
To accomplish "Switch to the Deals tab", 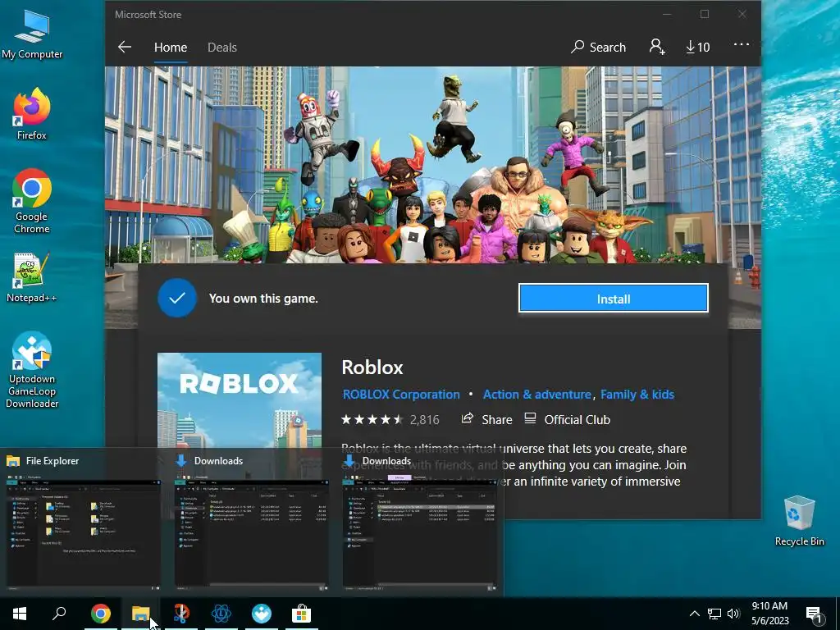I will tap(221, 47).
